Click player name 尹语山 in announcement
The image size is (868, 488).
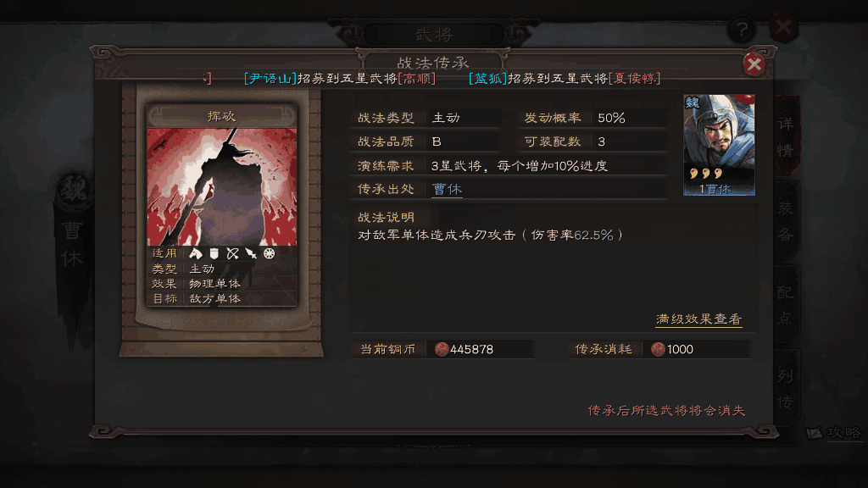pyautogui.click(x=270, y=79)
